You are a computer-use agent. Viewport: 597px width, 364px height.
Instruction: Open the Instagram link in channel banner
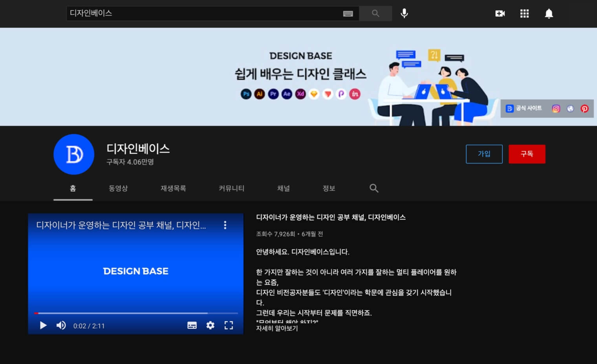tap(556, 109)
